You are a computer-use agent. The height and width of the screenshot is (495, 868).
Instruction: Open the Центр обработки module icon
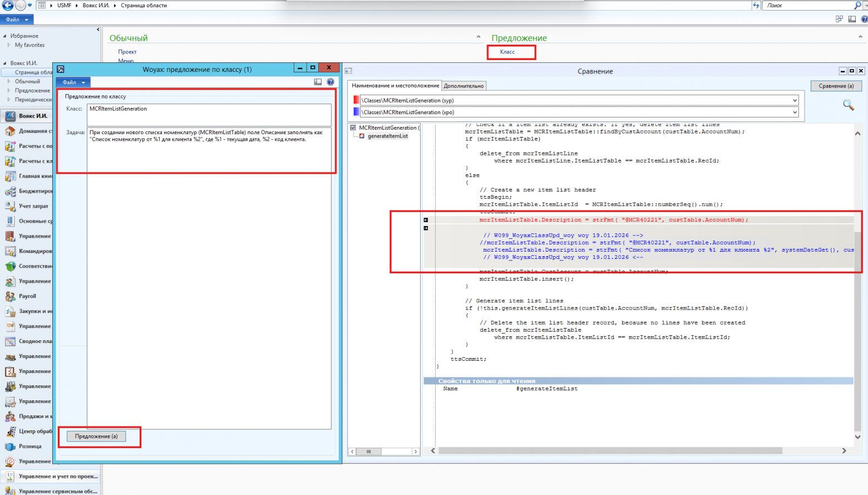point(10,432)
